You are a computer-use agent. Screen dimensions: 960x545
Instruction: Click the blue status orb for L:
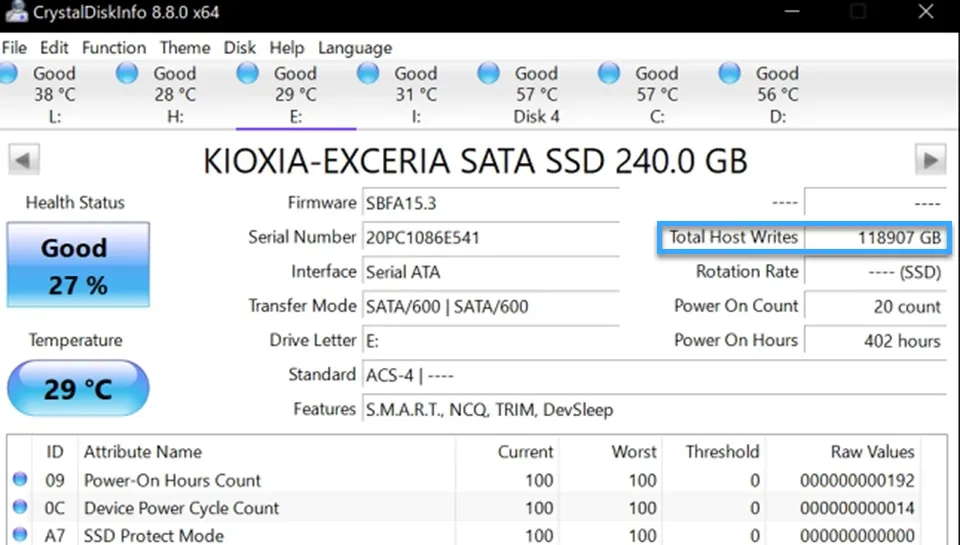point(8,73)
